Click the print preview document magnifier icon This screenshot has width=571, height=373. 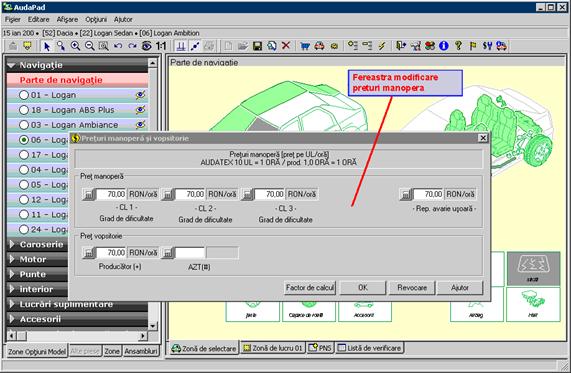coord(272,46)
